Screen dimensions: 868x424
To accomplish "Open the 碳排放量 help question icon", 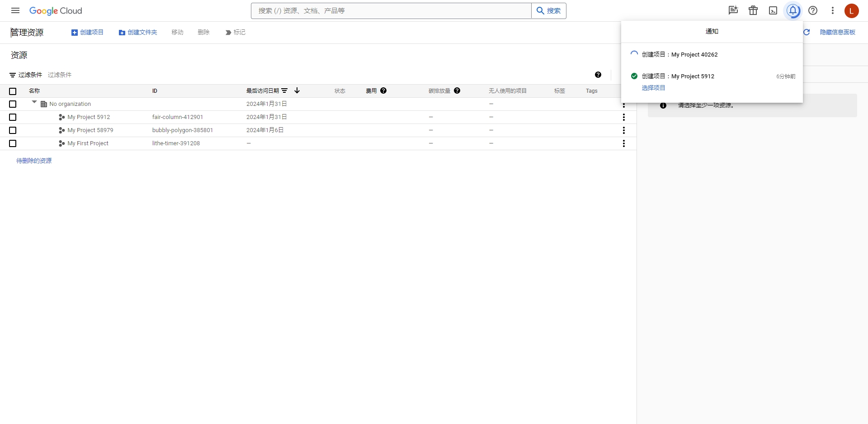I will coord(457,91).
